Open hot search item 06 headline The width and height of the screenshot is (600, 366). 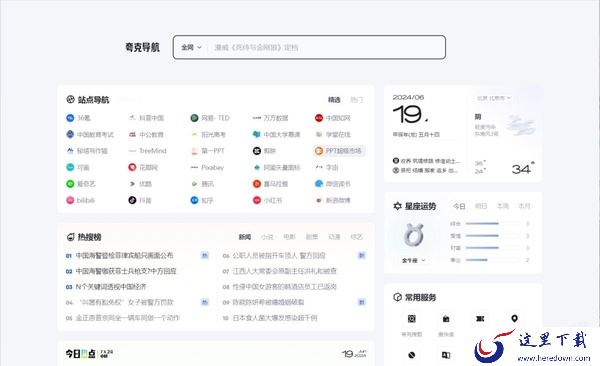(x=279, y=255)
